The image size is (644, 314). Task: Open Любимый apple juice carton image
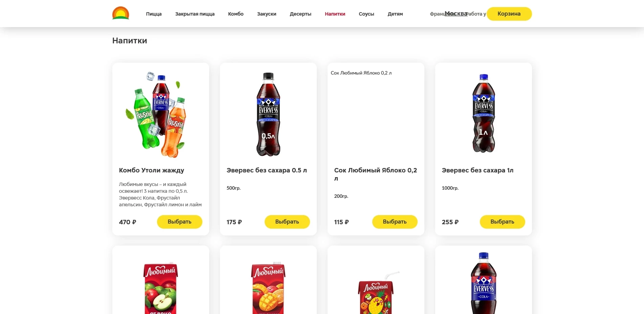coord(161,288)
